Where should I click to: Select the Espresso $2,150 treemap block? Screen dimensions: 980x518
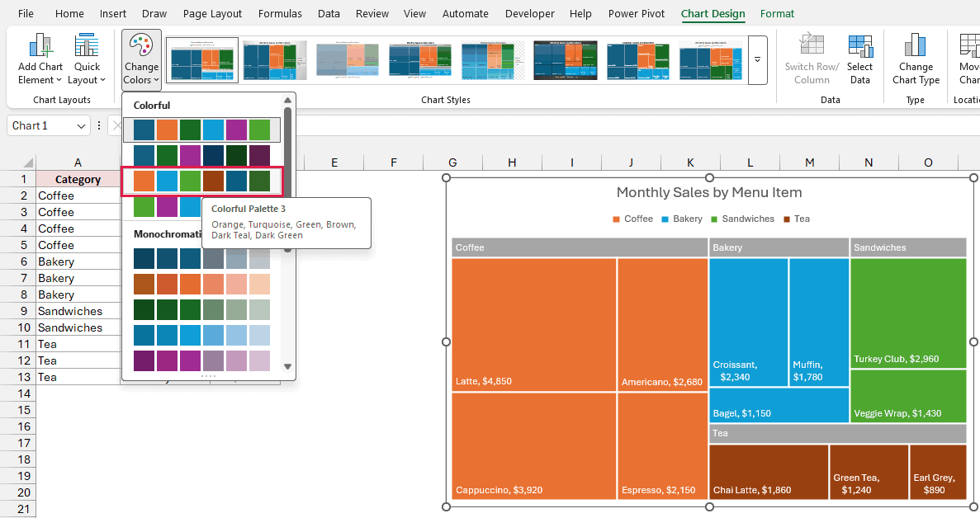click(x=662, y=445)
